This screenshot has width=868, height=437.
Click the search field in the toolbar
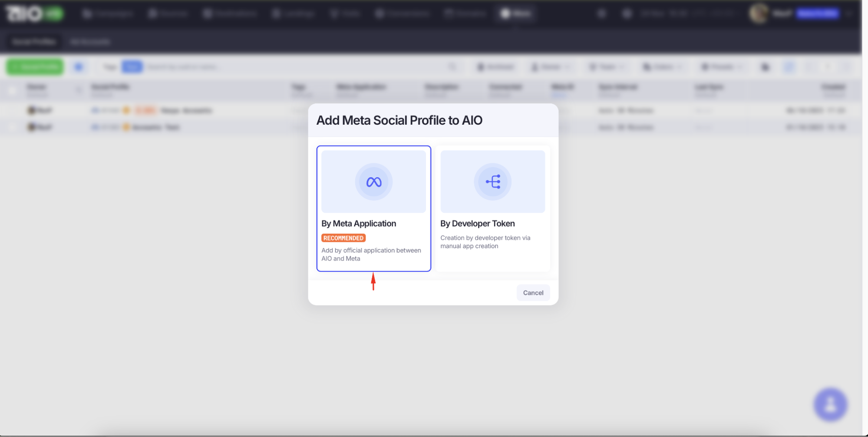295,67
